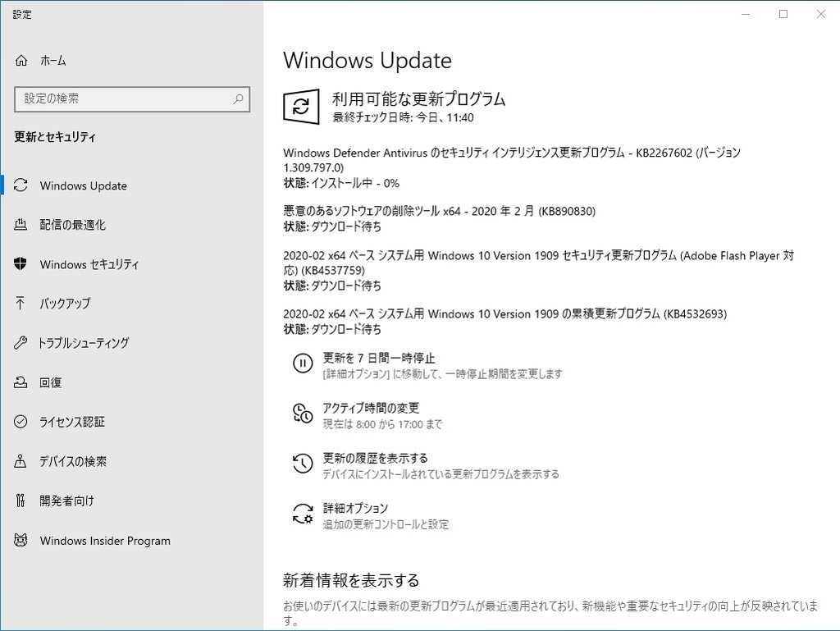Open アクティブ時間の変更
Viewport: 840px width, 631px height.
pos(367,415)
